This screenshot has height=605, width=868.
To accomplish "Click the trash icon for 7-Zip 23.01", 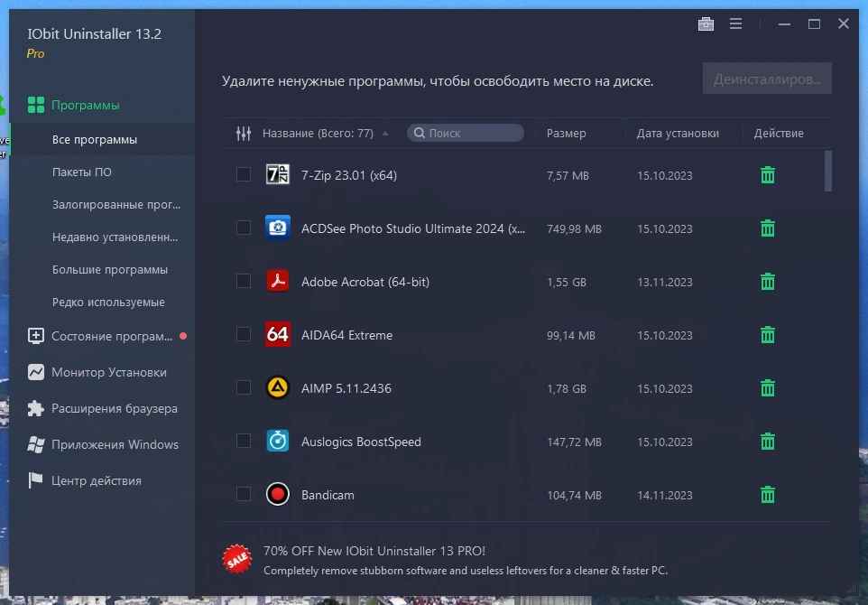I will pyautogui.click(x=767, y=175).
